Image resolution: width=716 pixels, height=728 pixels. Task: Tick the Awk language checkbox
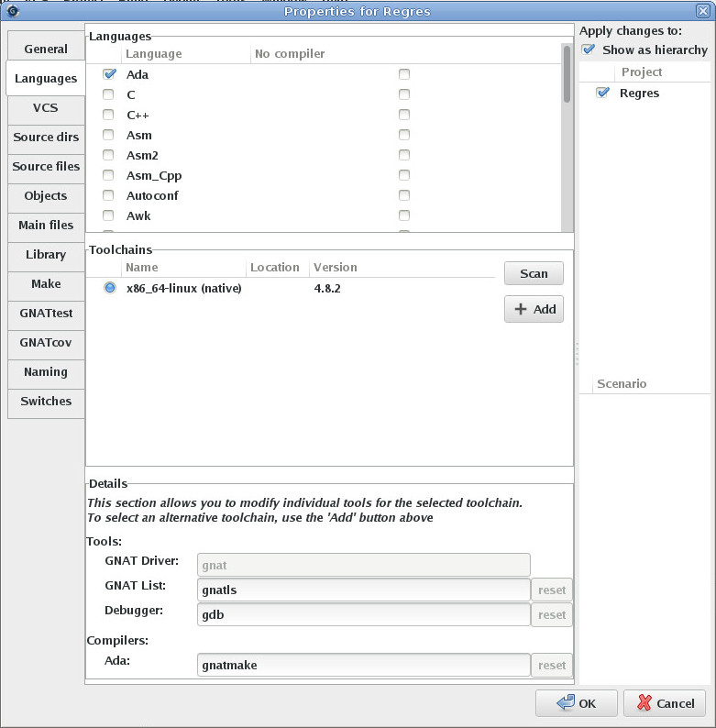coord(108,215)
